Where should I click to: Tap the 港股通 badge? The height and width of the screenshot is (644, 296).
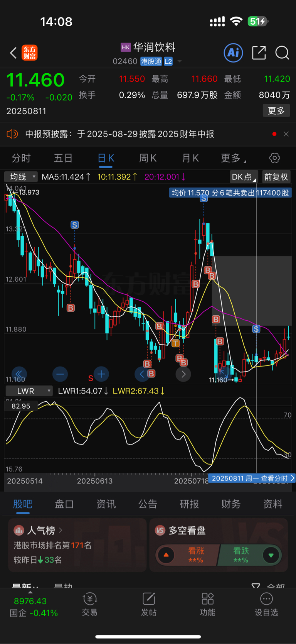151,61
